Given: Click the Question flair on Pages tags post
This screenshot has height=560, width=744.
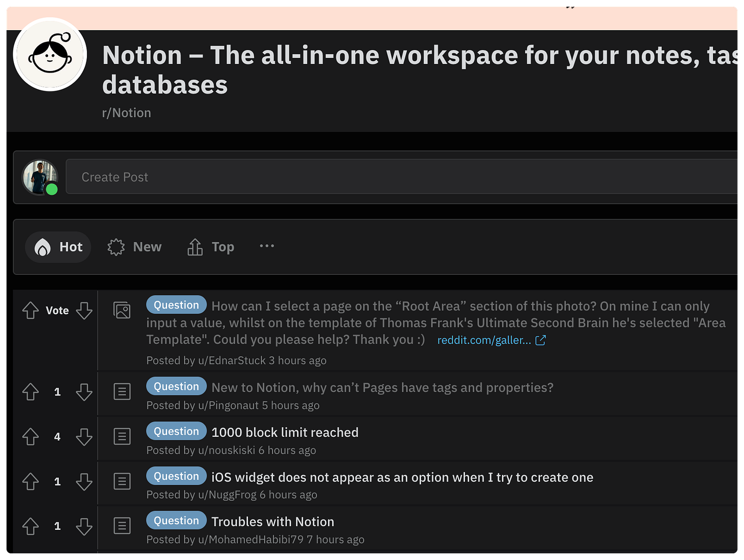Looking at the screenshot, I should coord(176,386).
